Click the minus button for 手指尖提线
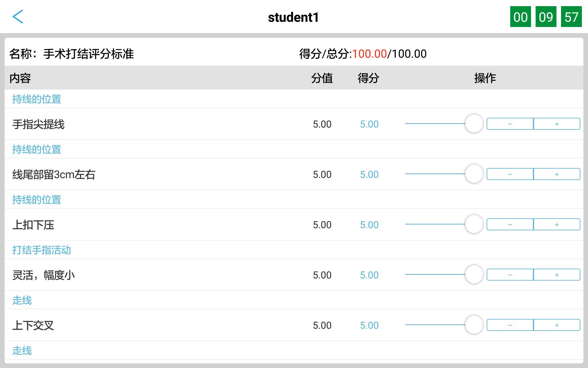This screenshot has width=588, height=368. [510, 123]
